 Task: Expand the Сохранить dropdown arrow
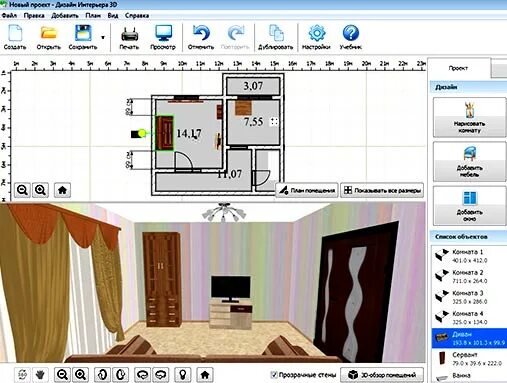tap(103, 37)
